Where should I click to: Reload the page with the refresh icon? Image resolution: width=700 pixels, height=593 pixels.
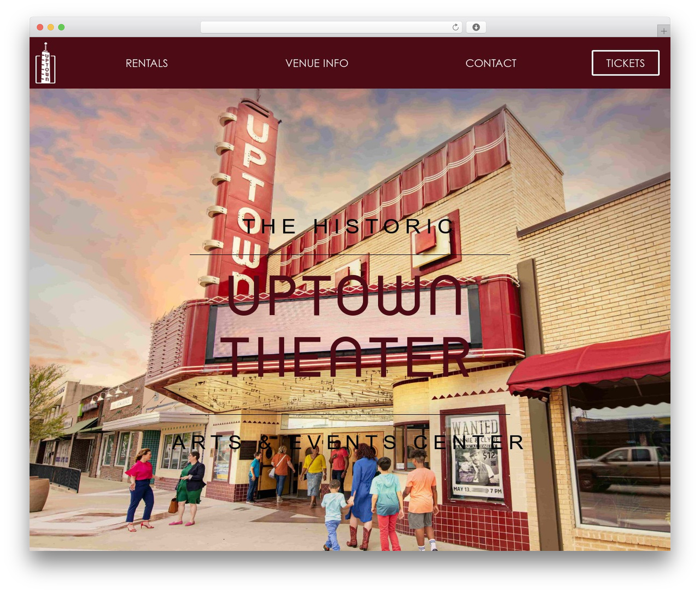(x=455, y=27)
